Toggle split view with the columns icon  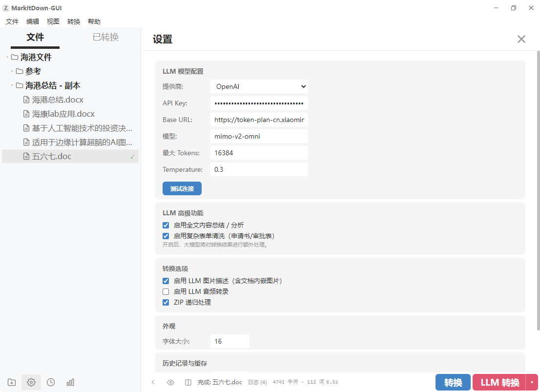pos(188,382)
